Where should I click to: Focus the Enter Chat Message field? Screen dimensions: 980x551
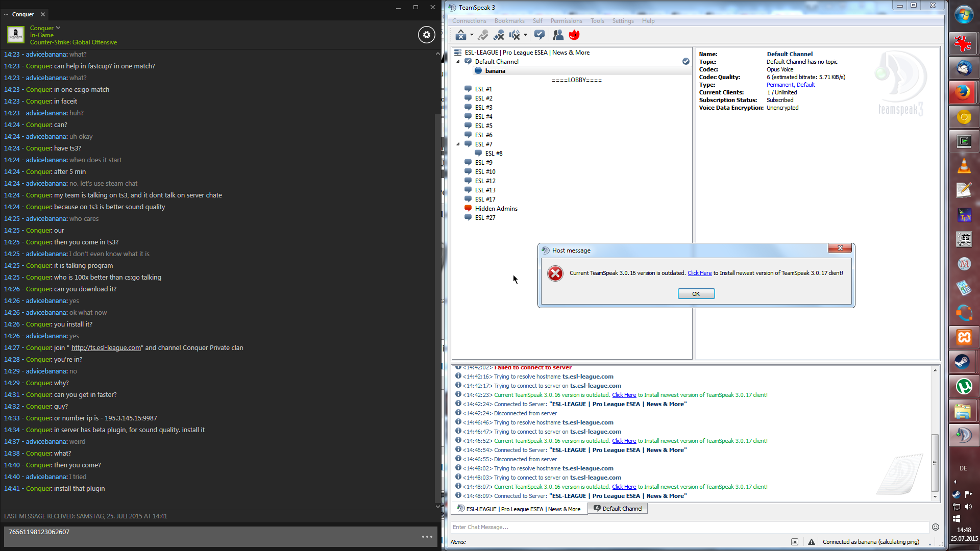pos(689,527)
